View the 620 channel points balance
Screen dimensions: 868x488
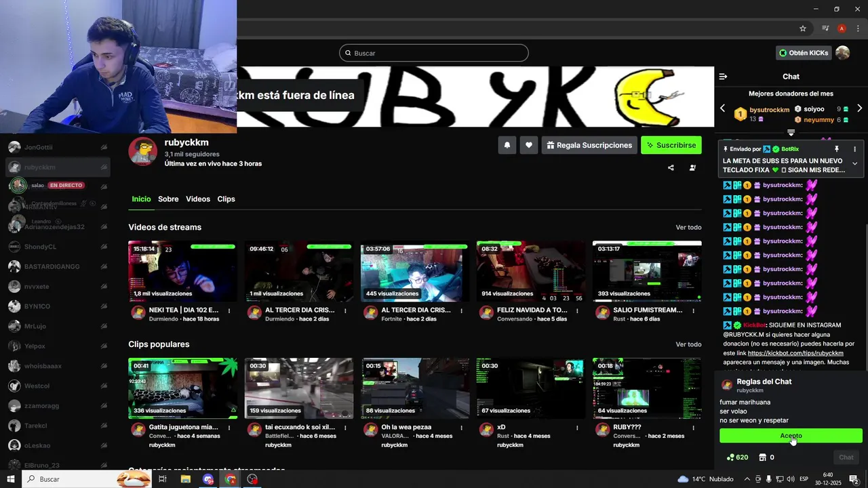click(x=737, y=457)
